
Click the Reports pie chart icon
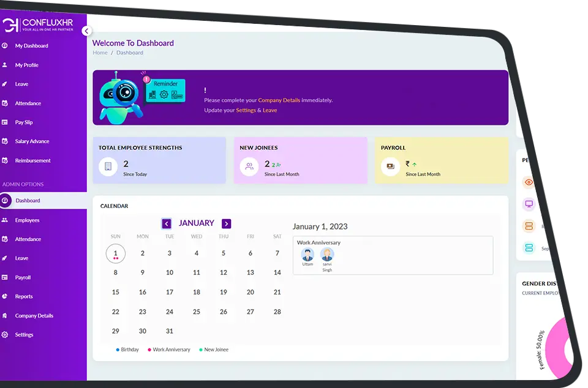tap(5, 297)
